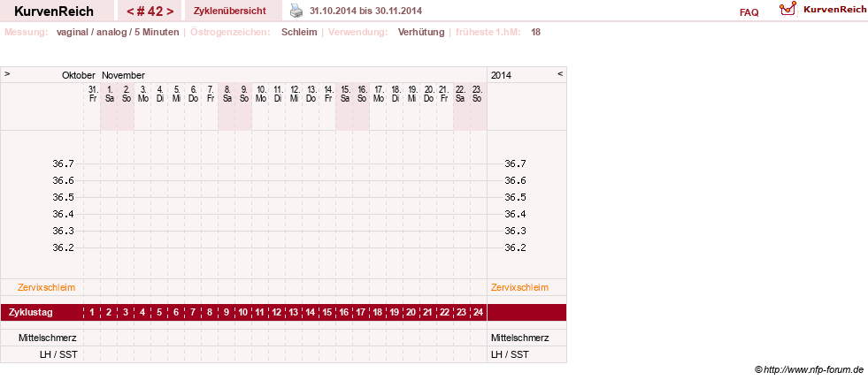Select the November month header
The width and height of the screenshot is (868, 380).
point(124,75)
